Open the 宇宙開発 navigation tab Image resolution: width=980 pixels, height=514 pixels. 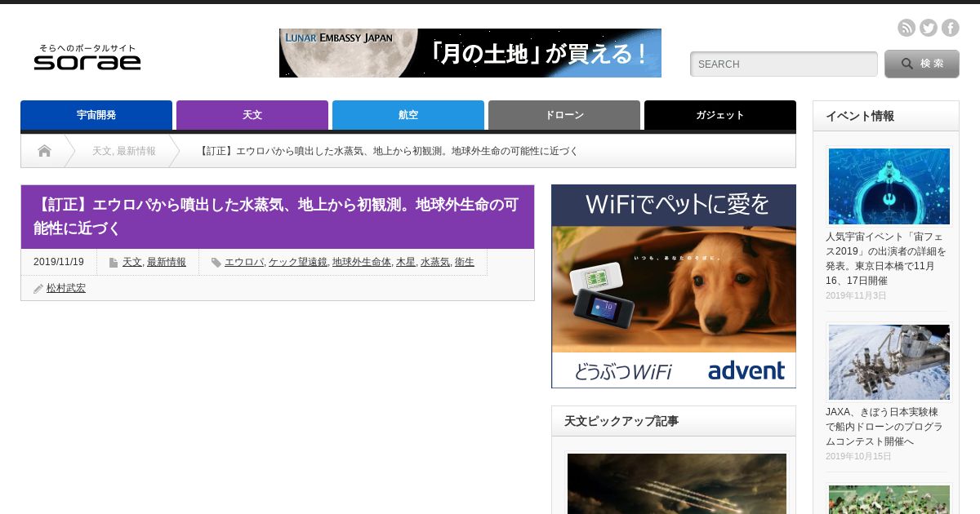96,115
